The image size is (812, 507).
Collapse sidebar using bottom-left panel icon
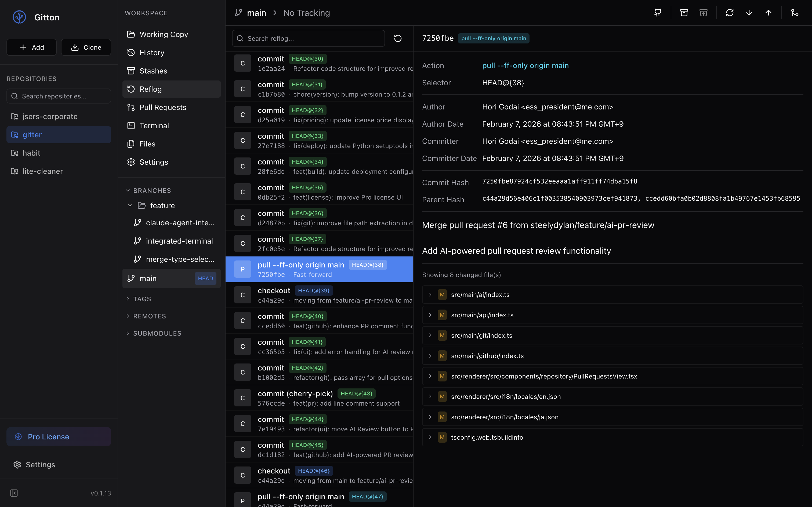point(14,493)
